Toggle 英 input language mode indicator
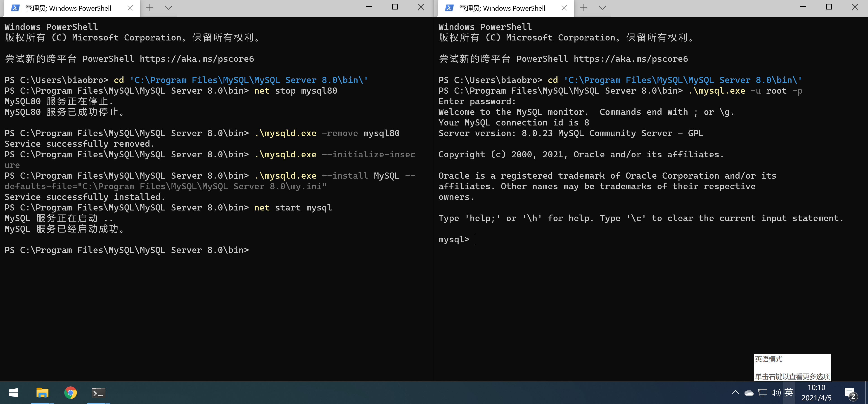 (789, 392)
